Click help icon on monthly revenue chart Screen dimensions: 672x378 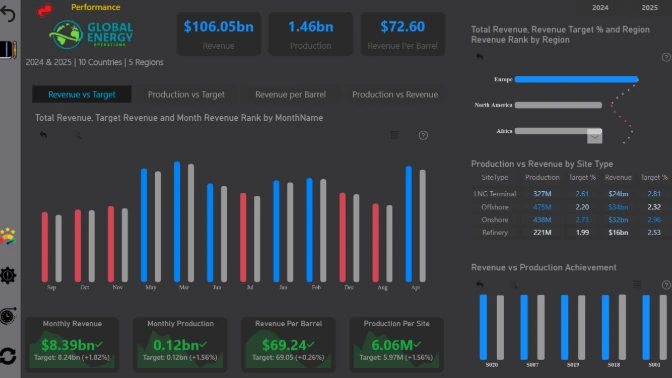click(x=423, y=135)
